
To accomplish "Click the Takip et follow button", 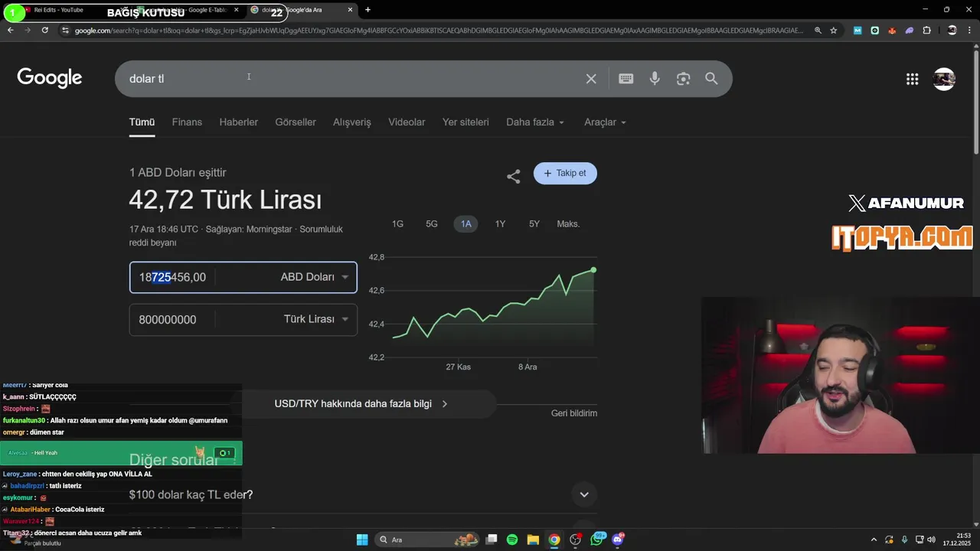I will [565, 173].
